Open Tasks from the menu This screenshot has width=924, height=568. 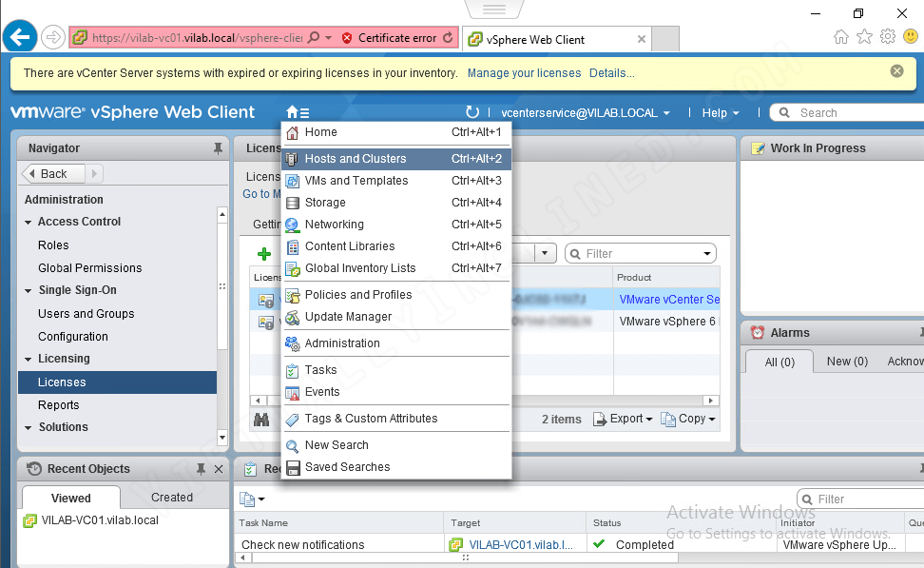click(396, 370)
